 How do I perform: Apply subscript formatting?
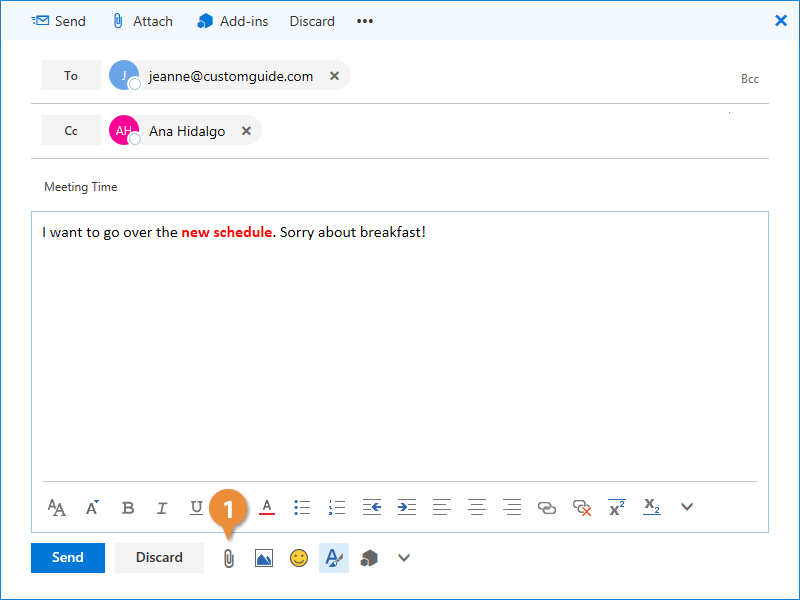pyautogui.click(x=651, y=507)
